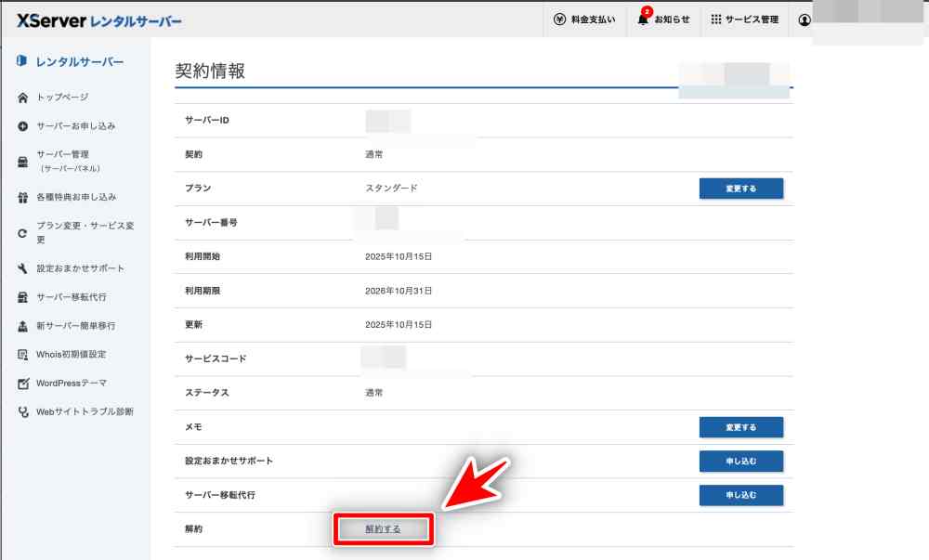Click the gift icon for 各種特典お申し込み
929x560 pixels.
coord(22,198)
